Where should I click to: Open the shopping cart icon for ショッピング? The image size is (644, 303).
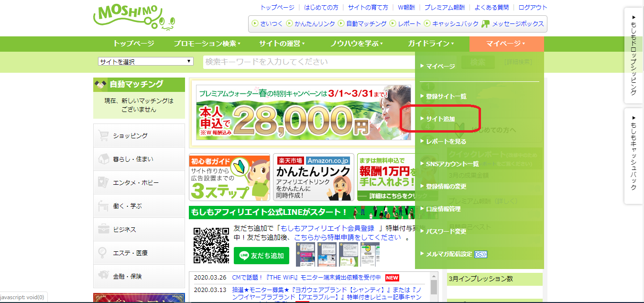pyautogui.click(x=103, y=136)
